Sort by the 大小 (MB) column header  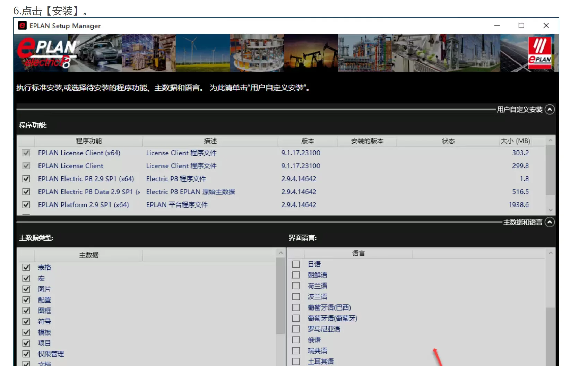pyautogui.click(x=515, y=141)
